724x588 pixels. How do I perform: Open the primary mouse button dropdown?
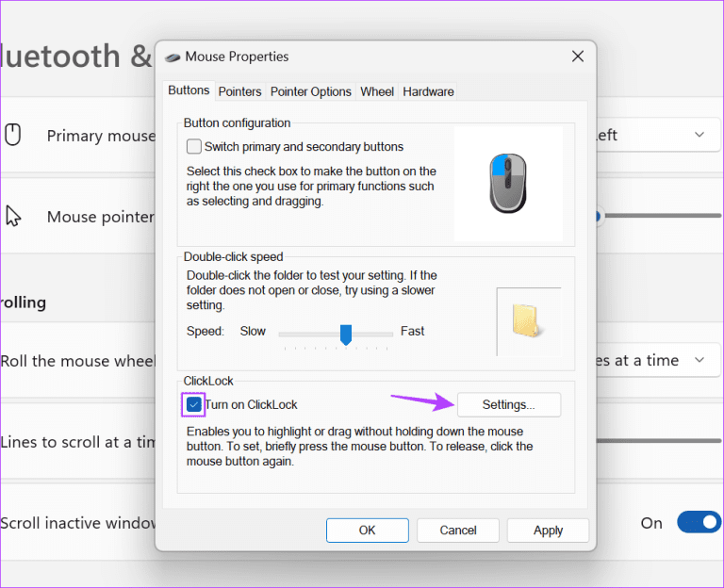pyautogui.click(x=660, y=135)
